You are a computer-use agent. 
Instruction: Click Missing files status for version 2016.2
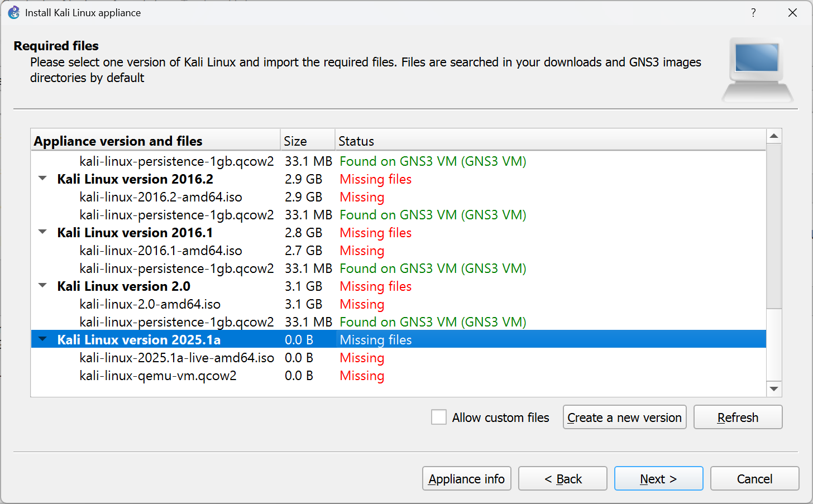(375, 179)
